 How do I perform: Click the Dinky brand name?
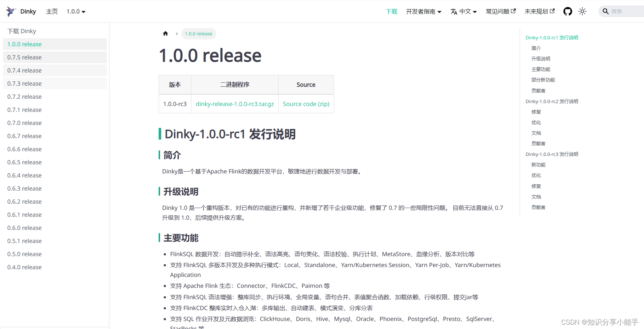point(28,11)
